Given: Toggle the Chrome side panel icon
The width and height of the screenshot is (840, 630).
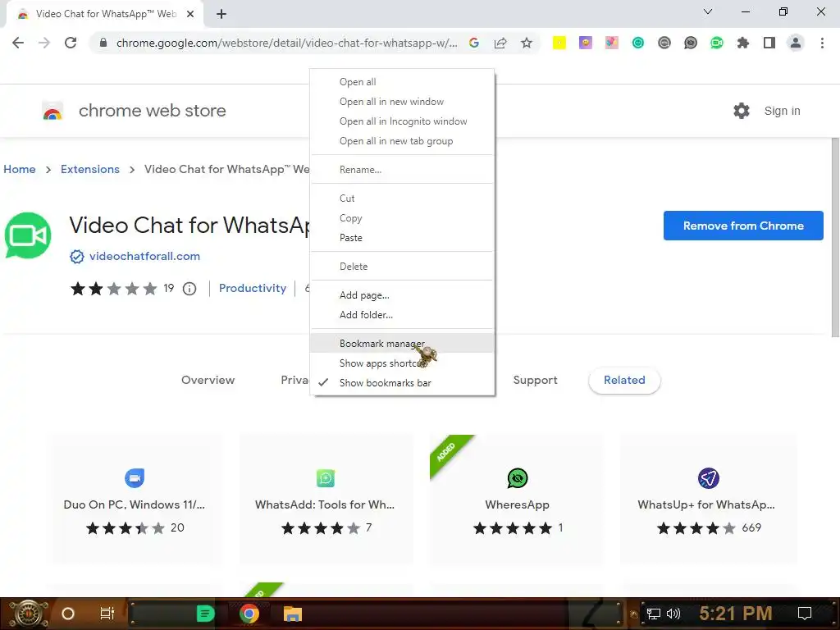Looking at the screenshot, I should click(x=769, y=43).
